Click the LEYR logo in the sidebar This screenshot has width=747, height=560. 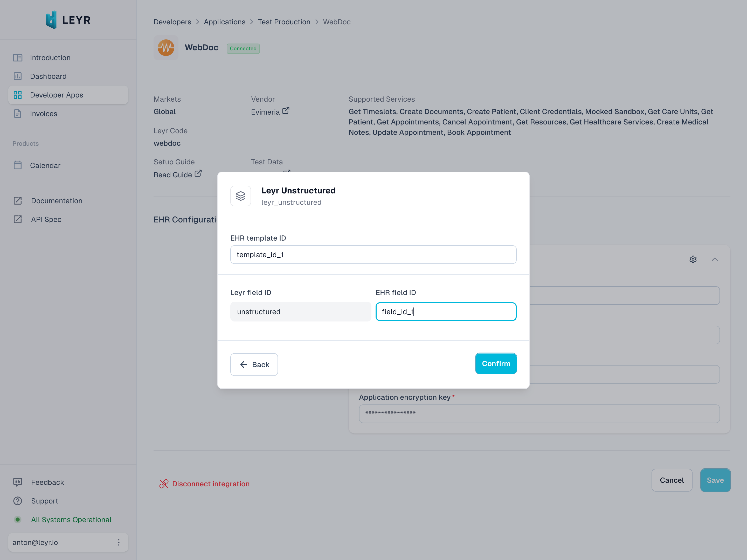tap(68, 20)
